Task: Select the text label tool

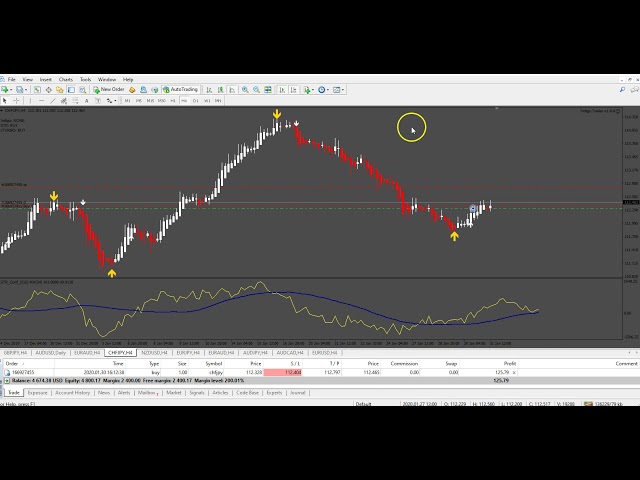Action: coord(97,100)
